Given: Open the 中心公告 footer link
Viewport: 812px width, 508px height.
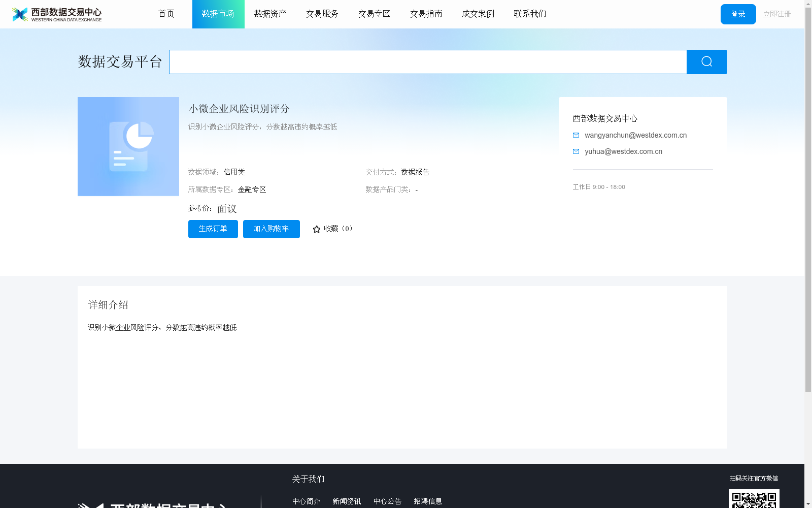Looking at the screenshot, I should click(x=388, y=501).
